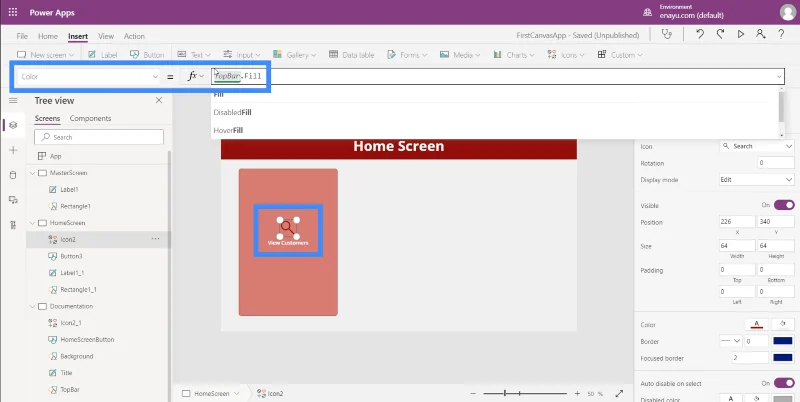The height and width of the screenshot is (402, 800).
Task: Open Tree view layers icon in rail
Action: point(13,125)
